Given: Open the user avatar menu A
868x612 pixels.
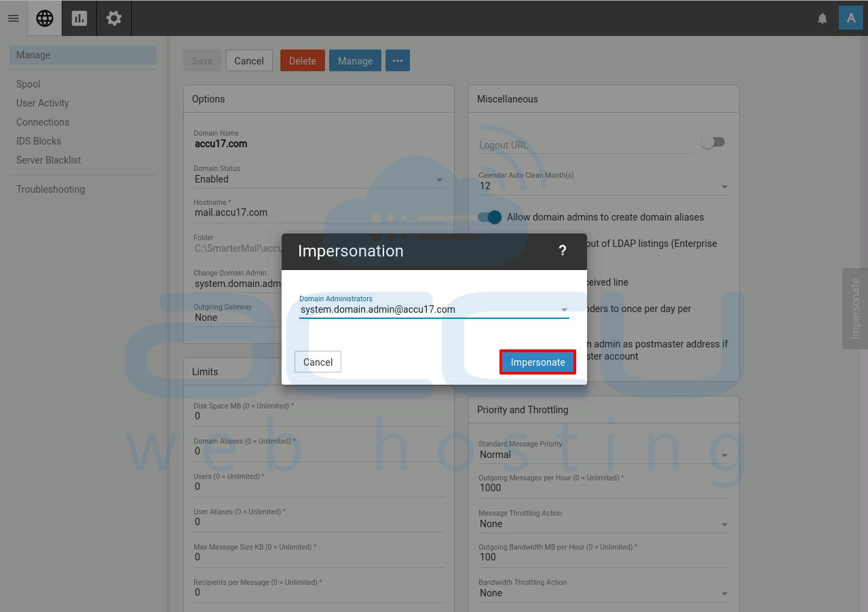Looking at the screenshot, I should pos(850,18).
